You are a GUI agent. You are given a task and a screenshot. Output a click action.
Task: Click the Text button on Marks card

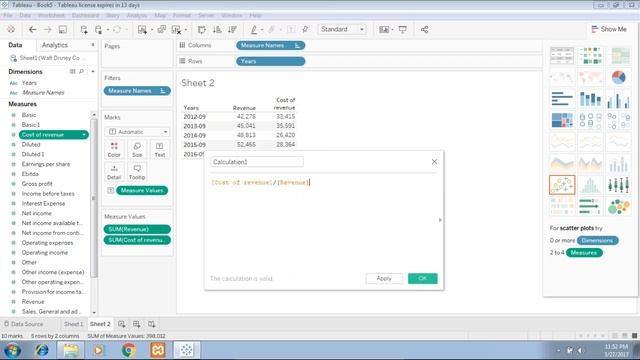tap(160, 150)
